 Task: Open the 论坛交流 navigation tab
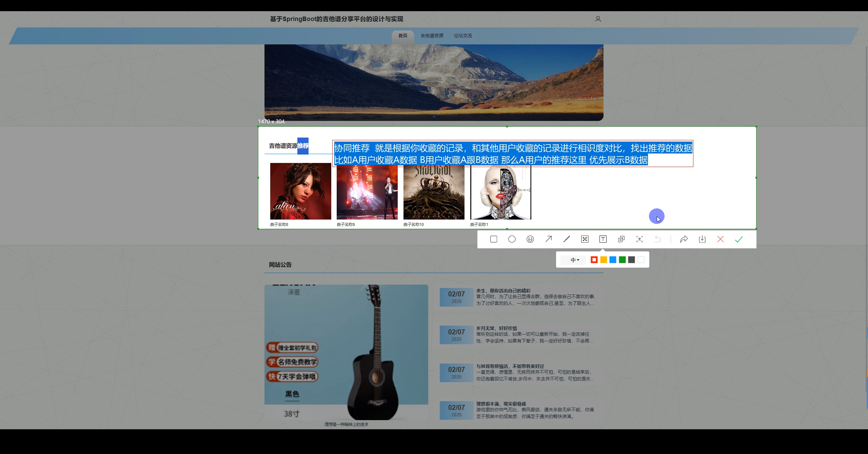pos(463,36)
